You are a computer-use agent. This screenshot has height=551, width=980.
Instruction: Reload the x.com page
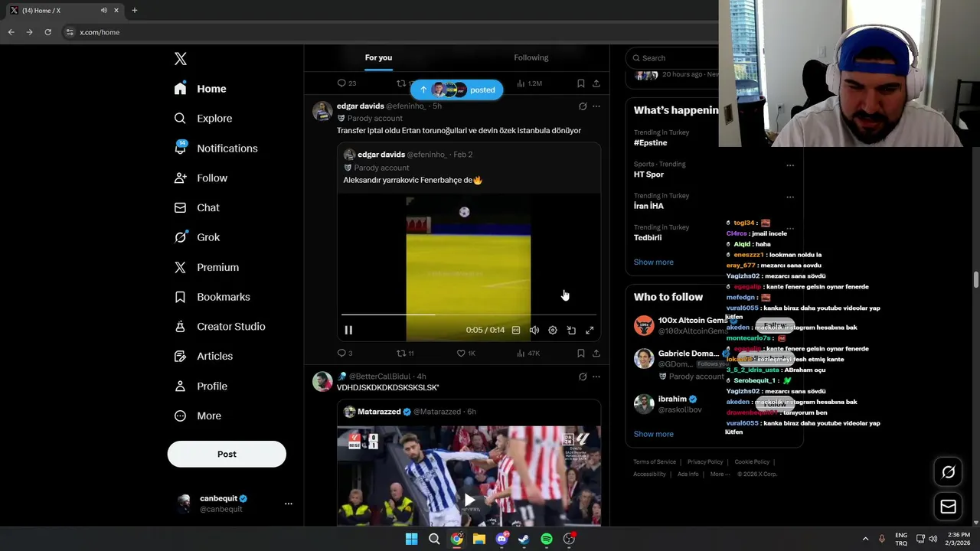tap(47, 32)
